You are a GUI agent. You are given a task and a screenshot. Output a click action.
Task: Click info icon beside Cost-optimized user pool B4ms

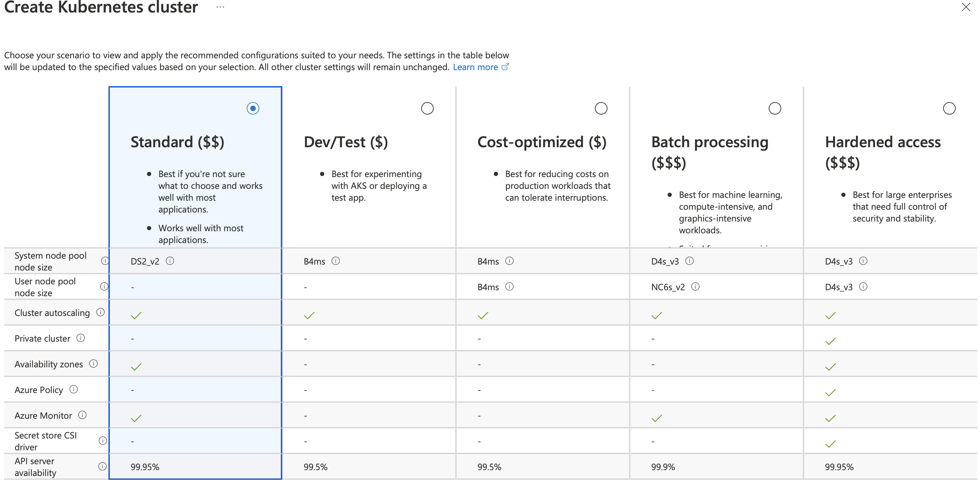pos(509,286)
